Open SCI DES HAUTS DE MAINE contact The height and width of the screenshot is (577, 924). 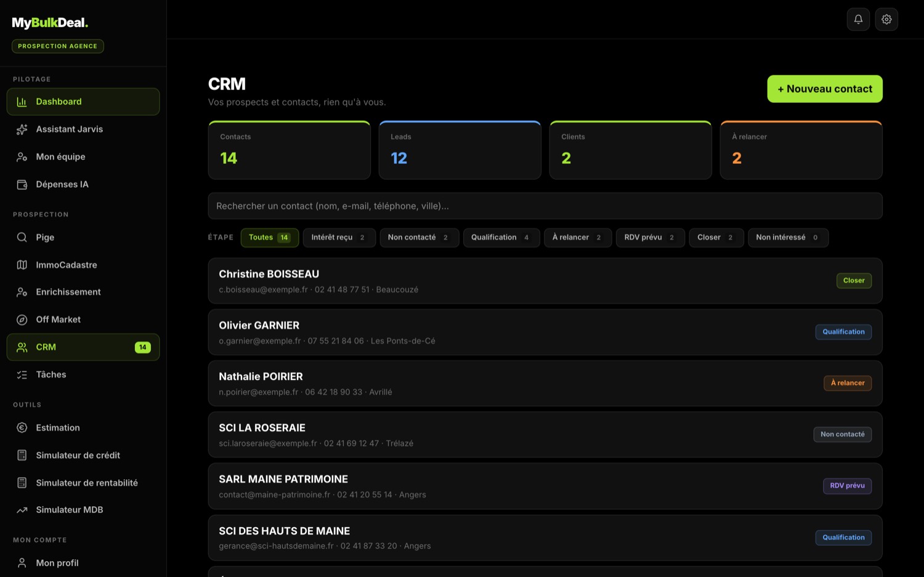(x=545, y=538)
